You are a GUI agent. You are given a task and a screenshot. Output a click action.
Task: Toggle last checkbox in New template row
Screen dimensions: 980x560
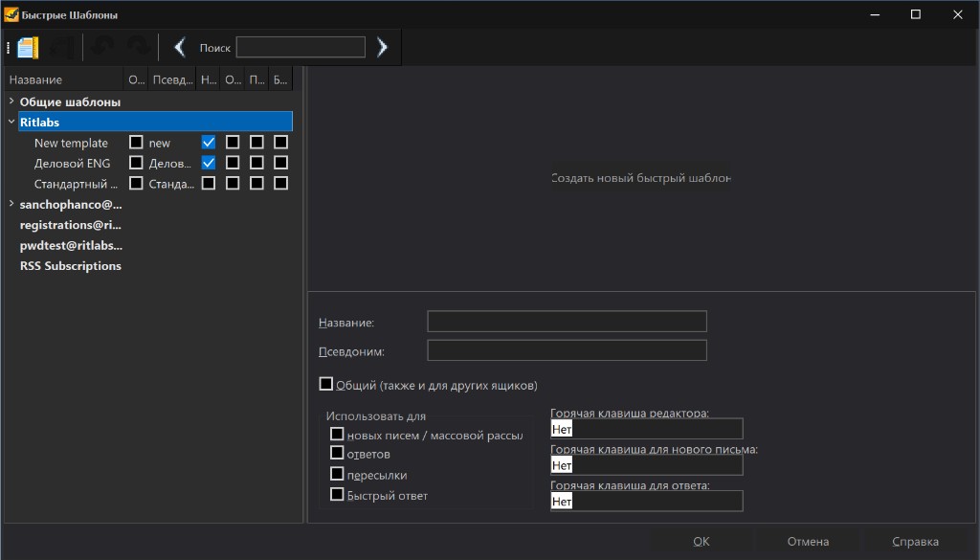coord(280,143)
